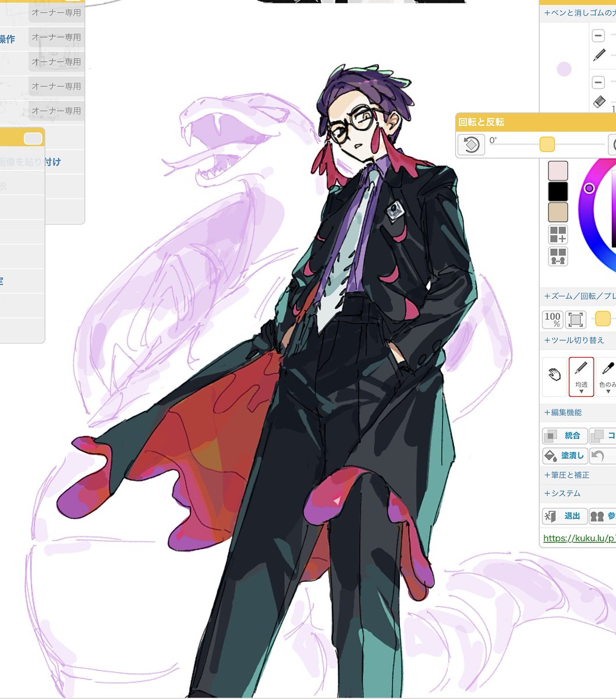Select the hand pan tool

pyautogui.click(x=554, y=376)
